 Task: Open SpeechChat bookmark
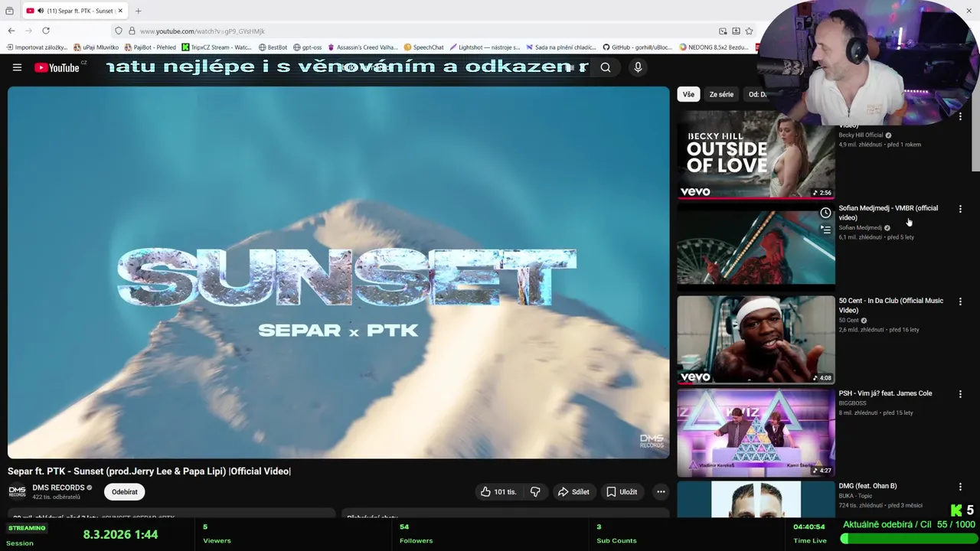424,47
